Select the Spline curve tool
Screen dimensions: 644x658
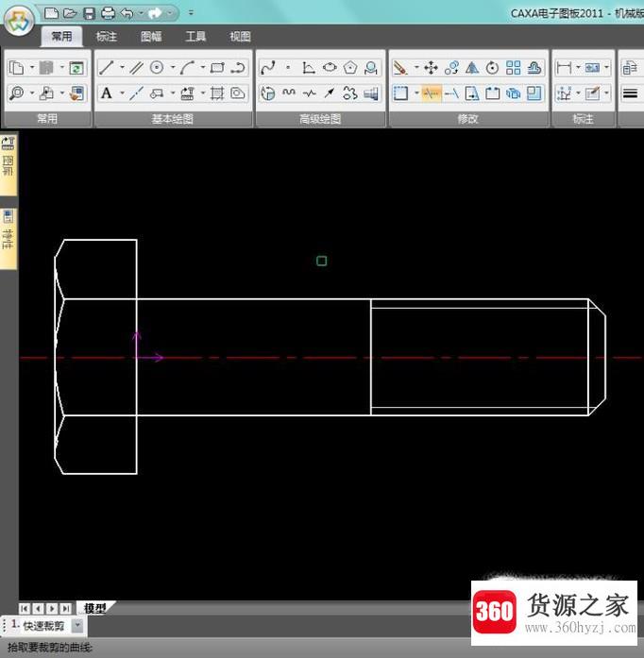point(268,68)
